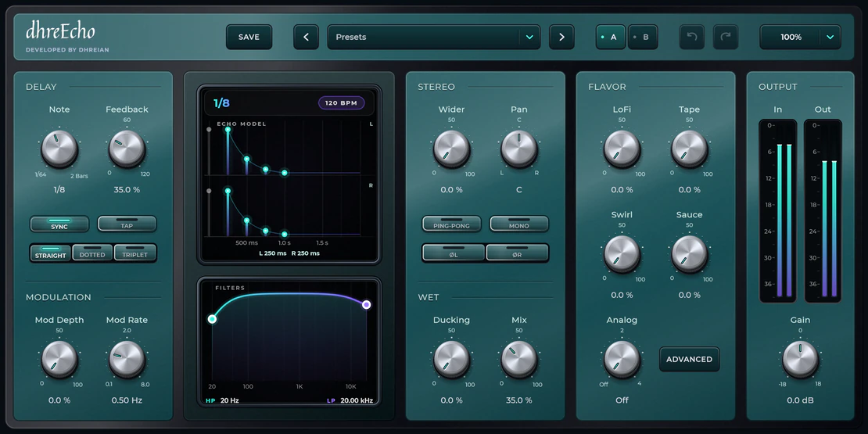Click the Note value 1/8 under knob
Screen dimensions: 868x434
point(59,190)
